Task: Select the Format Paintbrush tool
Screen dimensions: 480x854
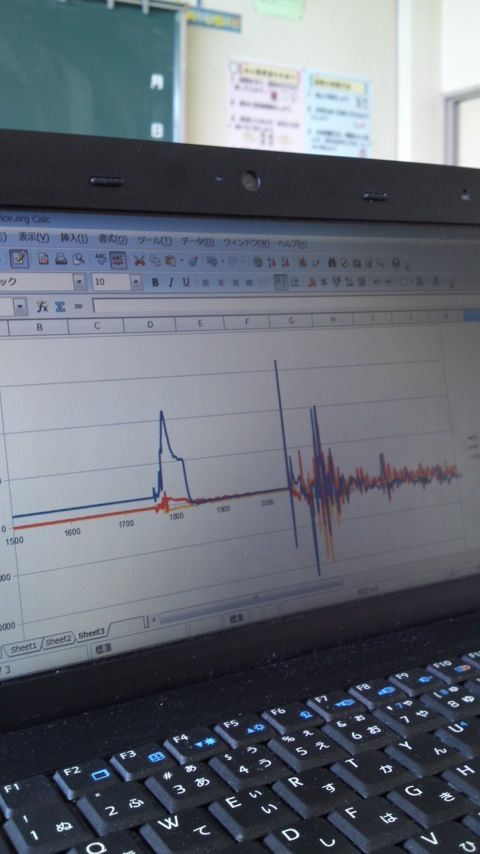Action: point(193,261)
